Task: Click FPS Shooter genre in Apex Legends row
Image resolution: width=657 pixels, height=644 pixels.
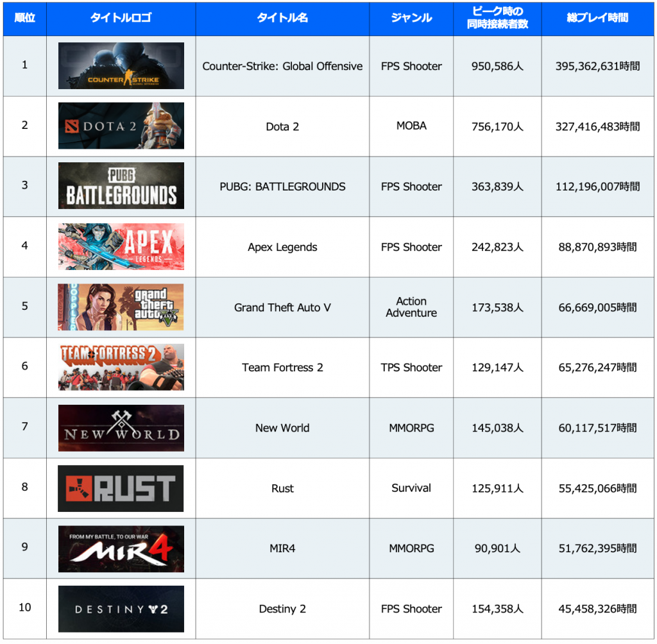Action: tap(411, 247)
